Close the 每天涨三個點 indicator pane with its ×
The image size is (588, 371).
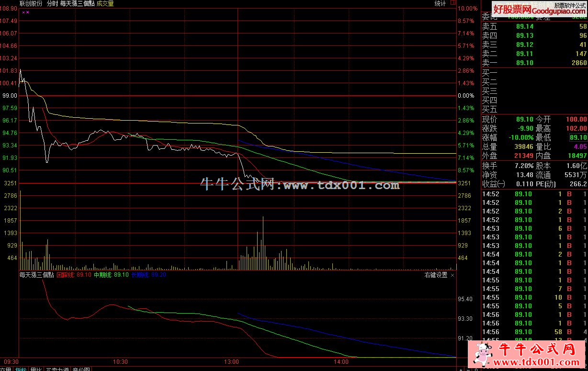click(x=452, y=275)
